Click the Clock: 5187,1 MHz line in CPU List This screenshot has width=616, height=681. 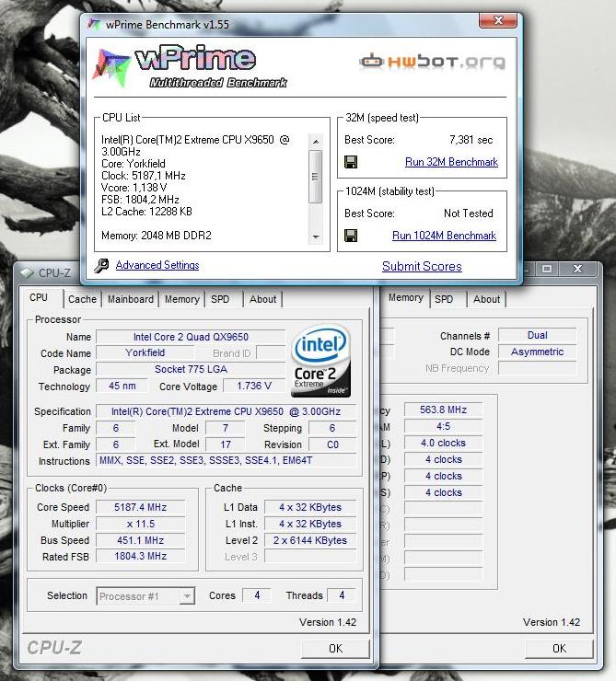click(x=144, y=176)
